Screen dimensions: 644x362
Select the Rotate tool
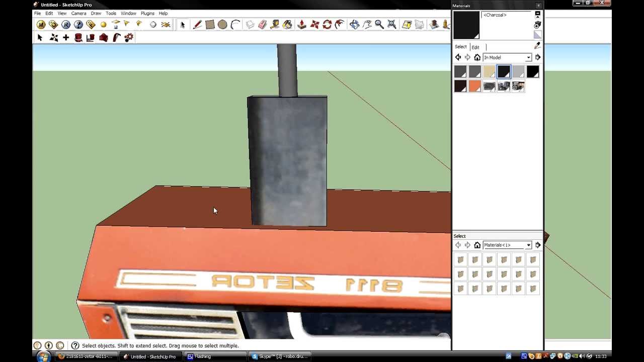(x=327, y=25)
